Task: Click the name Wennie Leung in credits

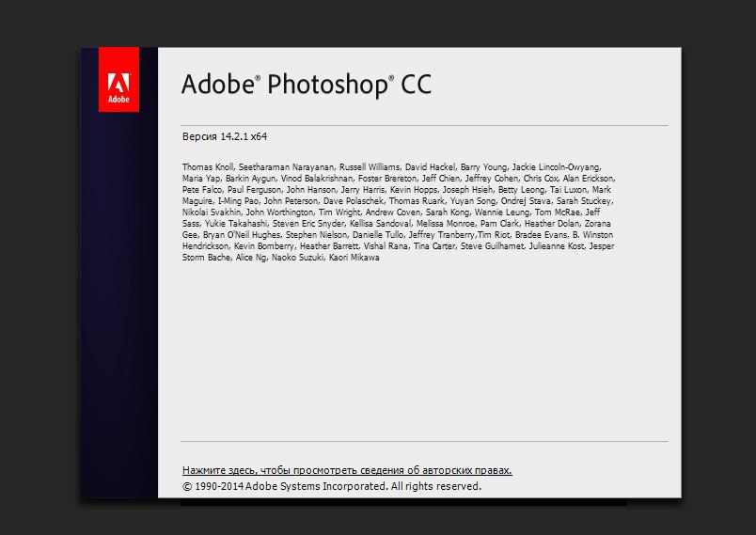Action: point(501,212)
